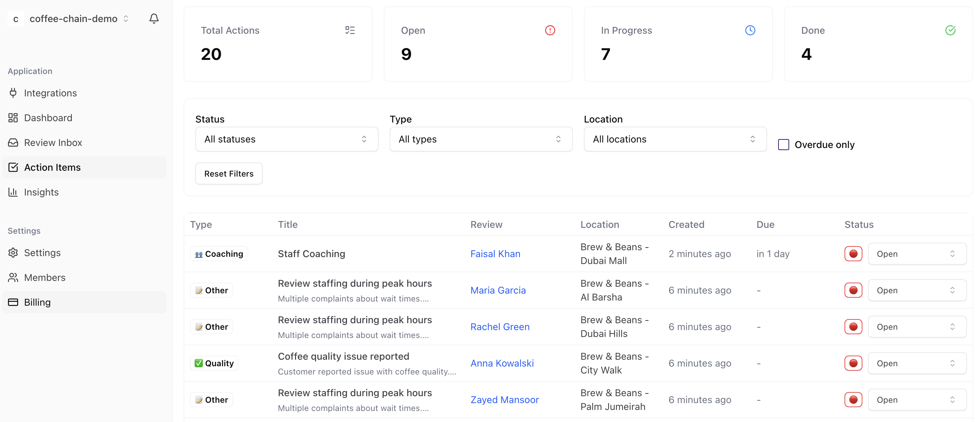Click the status dot on Anna Kowalski's row
Viewport: 980px width, 422px height.
click(x=853, y=363)
